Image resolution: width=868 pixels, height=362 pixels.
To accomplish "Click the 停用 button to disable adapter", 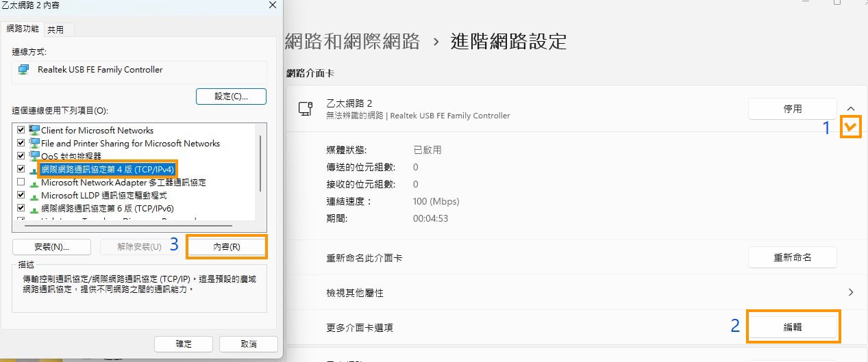I will tap(792, 109).
